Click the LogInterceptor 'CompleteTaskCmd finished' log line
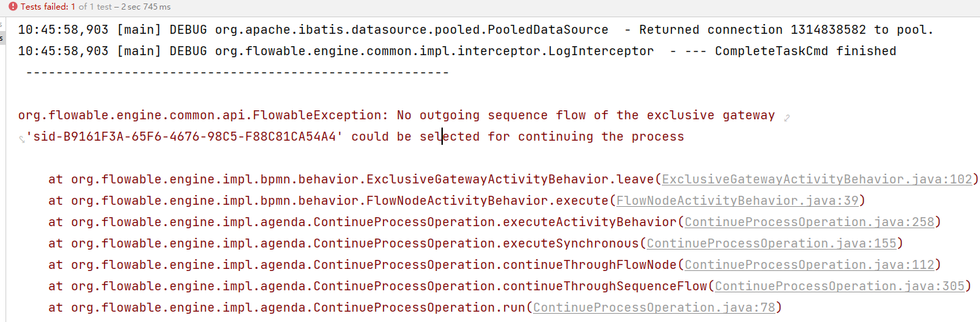 [457, 51]
